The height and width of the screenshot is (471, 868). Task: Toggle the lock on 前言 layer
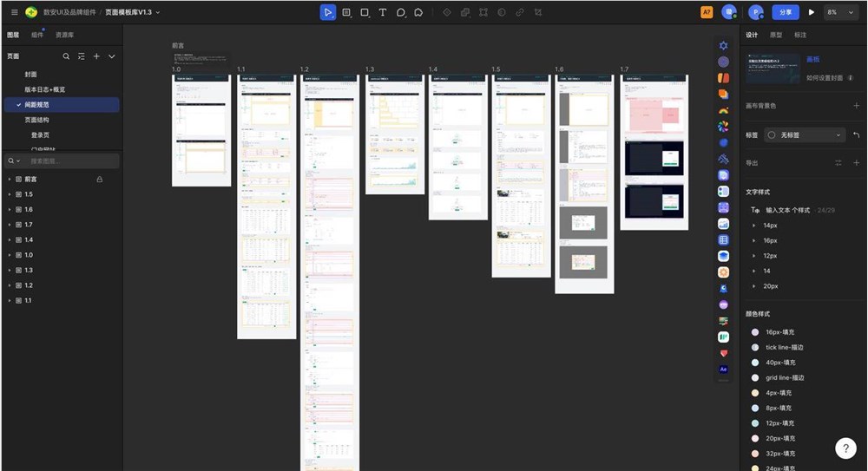pyautogui.click(x=100, y=180)
